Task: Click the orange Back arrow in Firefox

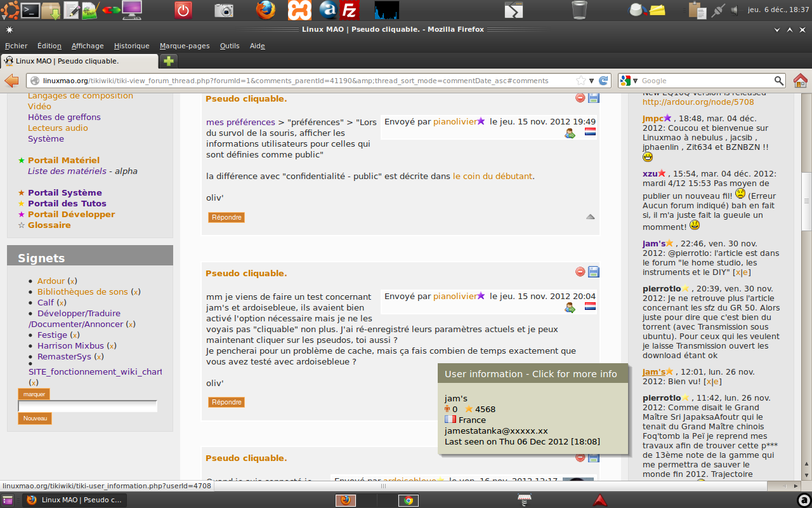Action: [11, 81]
